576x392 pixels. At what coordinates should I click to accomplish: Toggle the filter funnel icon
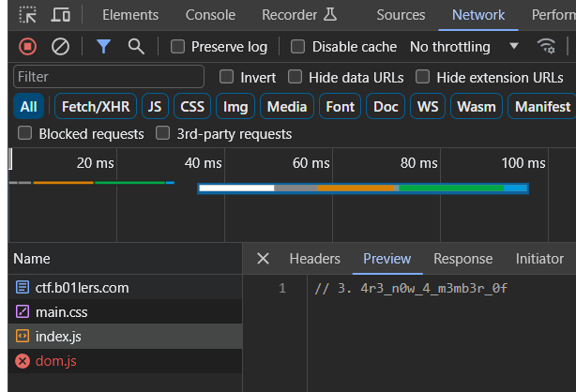click(x=103, y=47)
